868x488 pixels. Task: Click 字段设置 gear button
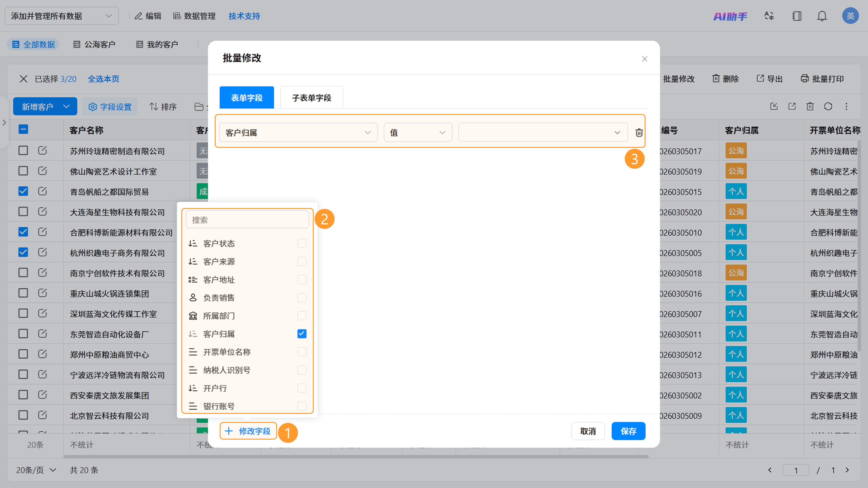110,107
